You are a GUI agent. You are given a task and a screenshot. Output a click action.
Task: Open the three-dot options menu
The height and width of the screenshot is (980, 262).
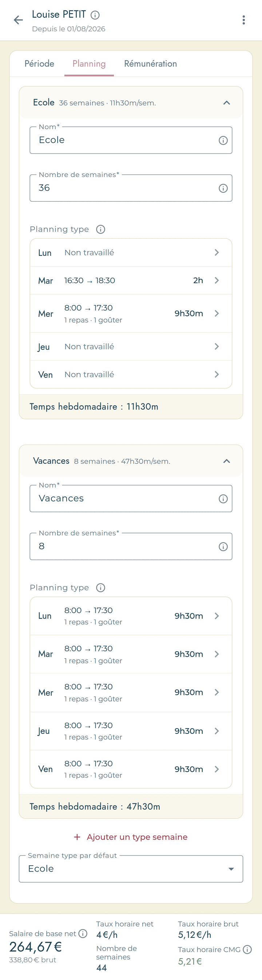tap(244, 20)
